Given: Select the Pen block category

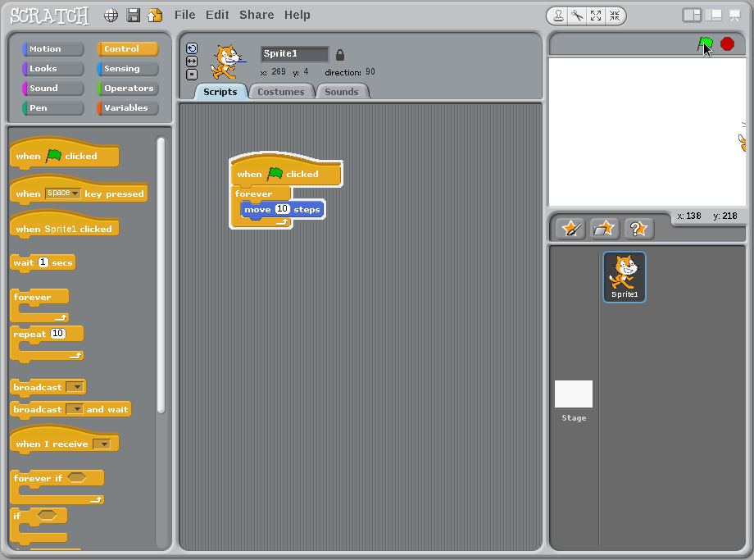Looking at the screenshot, I should 53,107.
